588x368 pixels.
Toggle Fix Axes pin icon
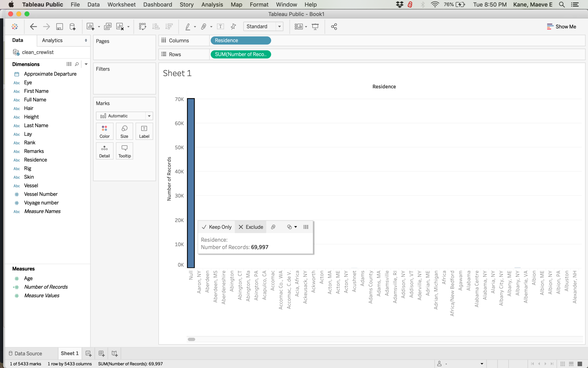(233, 26)
